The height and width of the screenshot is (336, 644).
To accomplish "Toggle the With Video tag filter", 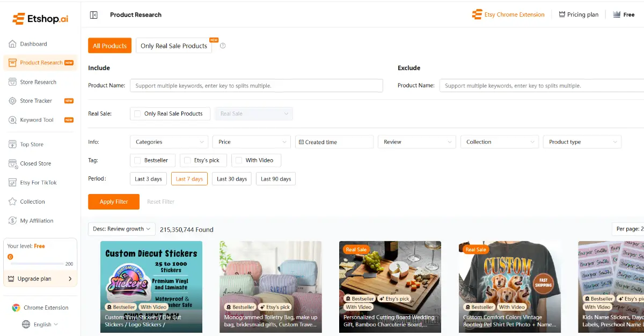I will tap(256, 160).
